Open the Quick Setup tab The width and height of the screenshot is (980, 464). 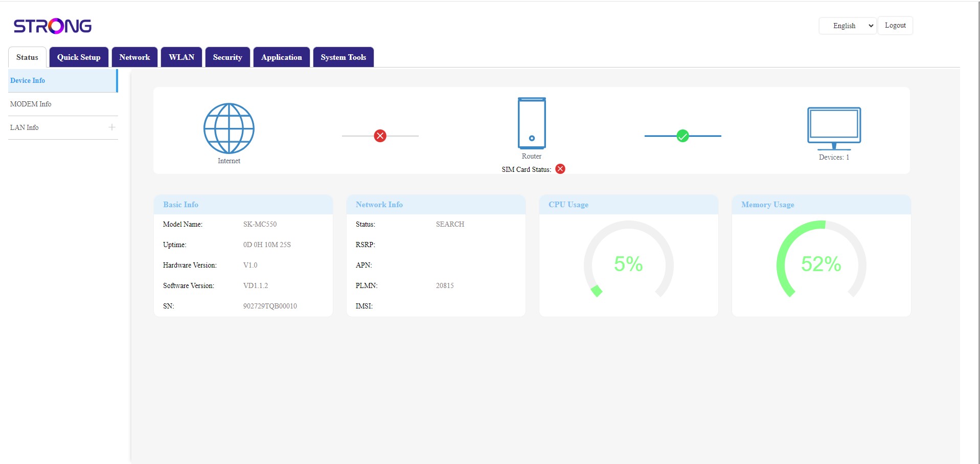[79, 57]
